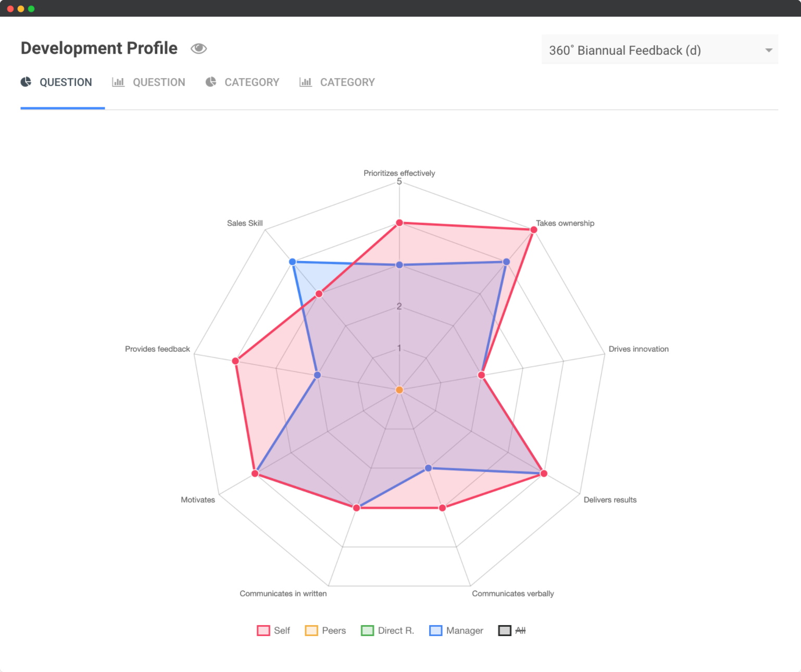The image size is (801, 672).
Task: Click the pie icon on first Question tab
Action: click(26, 82)
